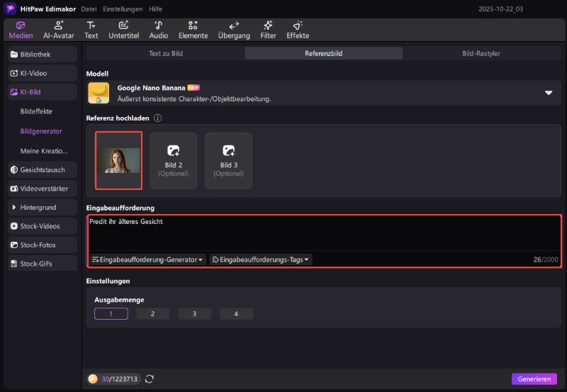Select the Untertitel tool icon
The image size is (567, 392).
(x=123, y=26)
